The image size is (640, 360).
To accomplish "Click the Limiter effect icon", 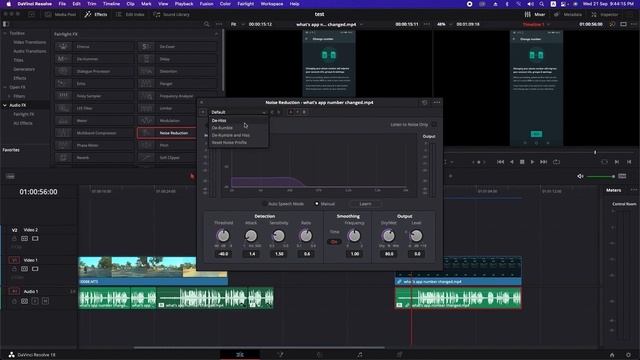I will [x=146, y=108].
